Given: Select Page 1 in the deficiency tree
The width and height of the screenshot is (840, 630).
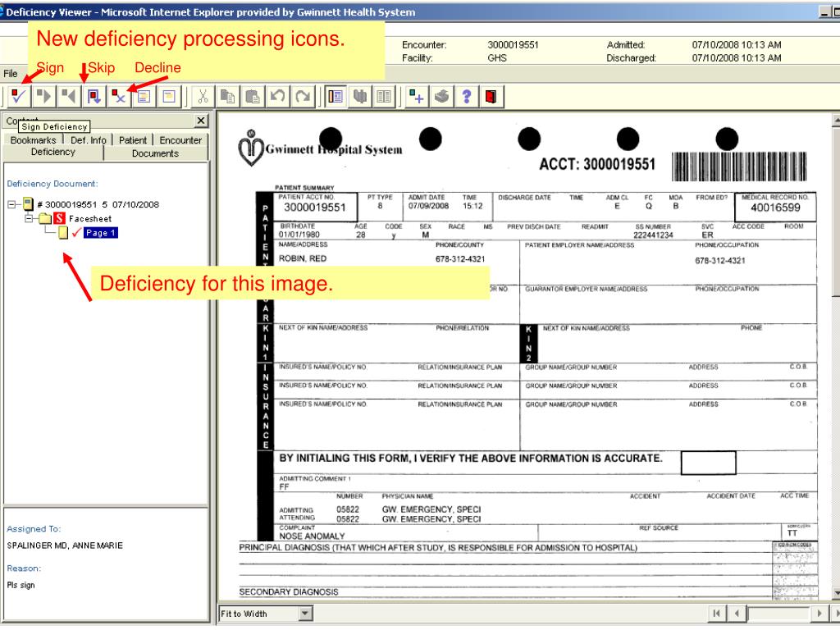Looking at the screenshot, I should point(101,232).
